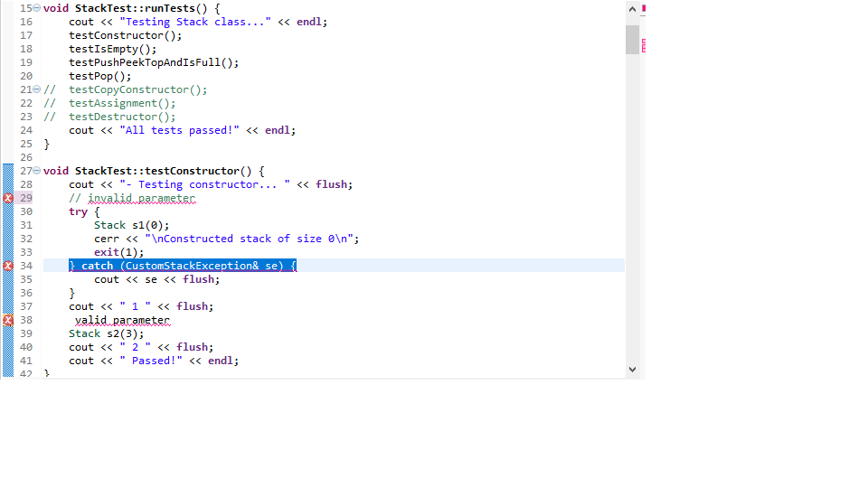The height and width of the screenshot is (488, 868).
Task: Click the "All tests passed!" string
Action: 179,130
